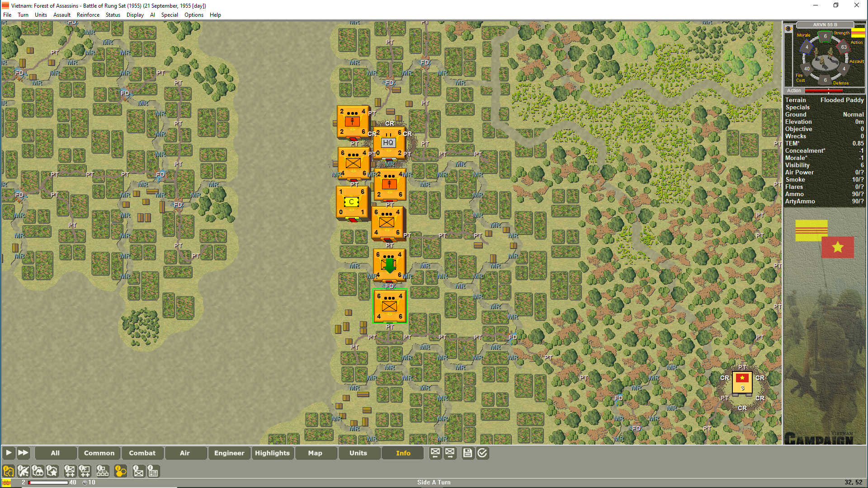This screenshot has height=488, width=868.
Task: Switch to the Air toolbar tab
Action: (x=185, y=453)
